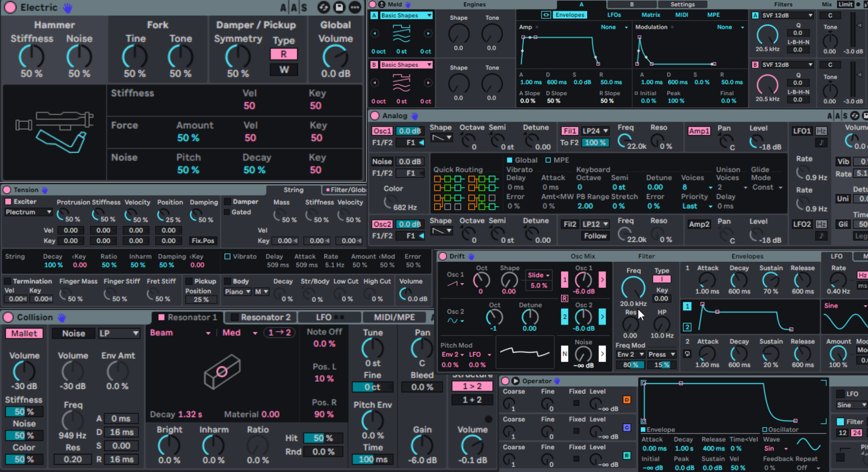Click the Meld Limit button
Screen dimensions: 868x472
[x=845, y=5]
